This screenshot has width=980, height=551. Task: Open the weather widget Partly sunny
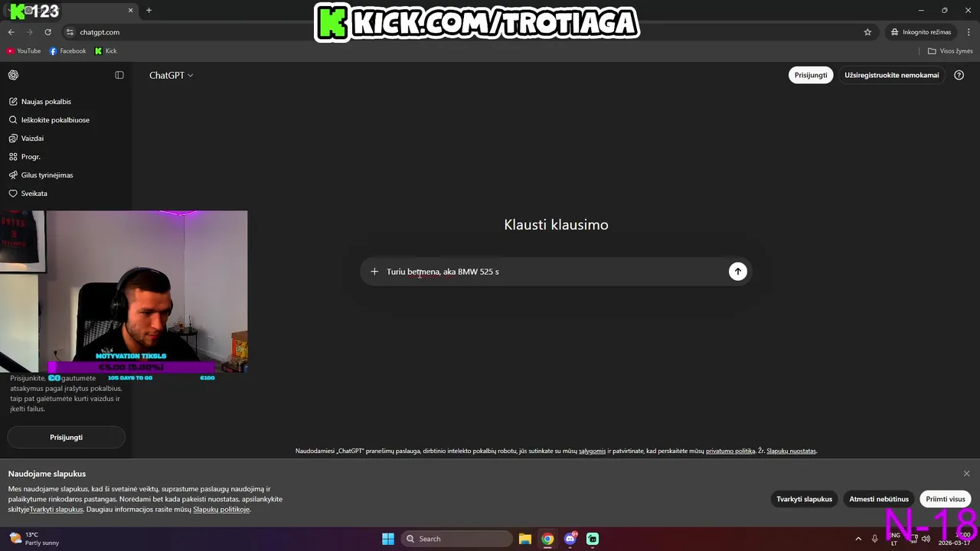point(34,539)
